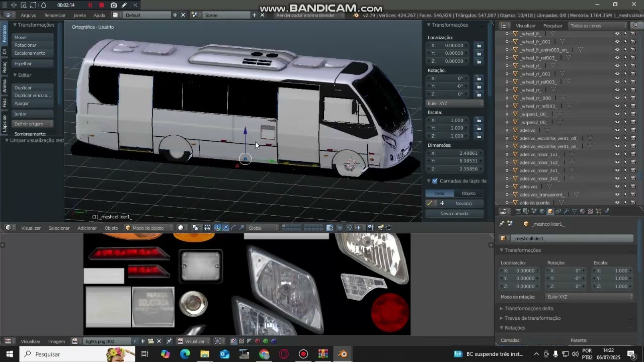The image size is (644, 362).
Task: Open the Janela menu
Action: tap(79, 15)
